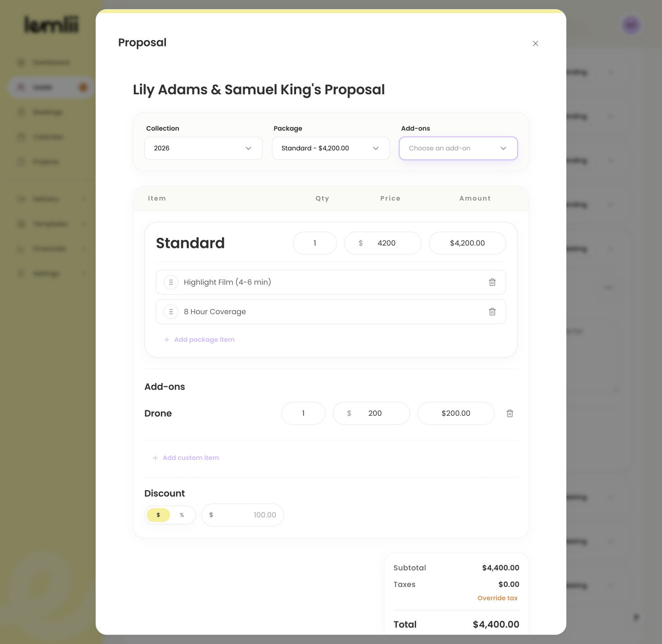Click the Drone quantity field
Image resolution: width=662 pixels, height=644 pixels.
click(x=303, y=413)
